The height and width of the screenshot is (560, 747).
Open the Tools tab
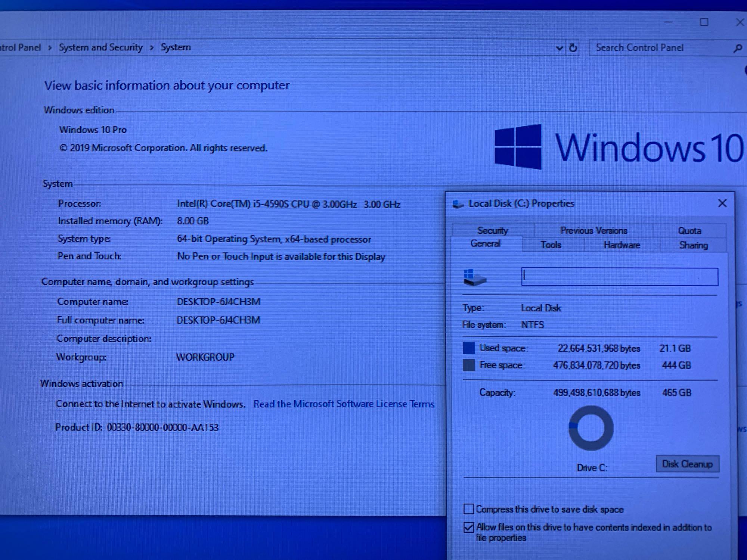pyautogui.click(x=551, y=245)
